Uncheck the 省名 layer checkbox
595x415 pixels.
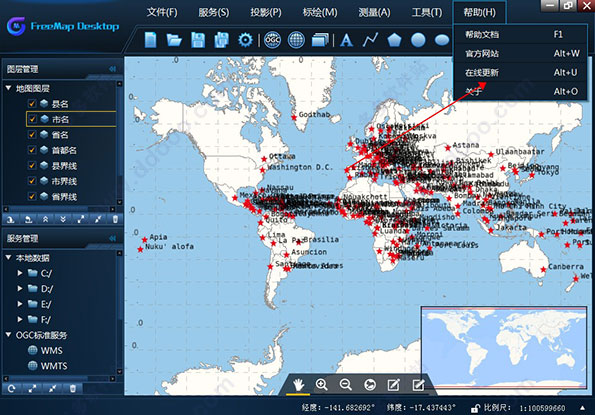coord(32,134)
